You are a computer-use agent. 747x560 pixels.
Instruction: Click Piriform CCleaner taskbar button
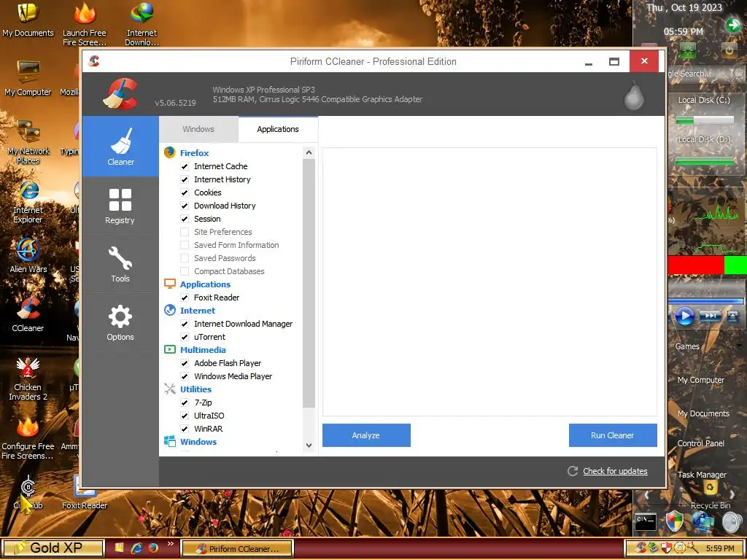coord(237,548)
